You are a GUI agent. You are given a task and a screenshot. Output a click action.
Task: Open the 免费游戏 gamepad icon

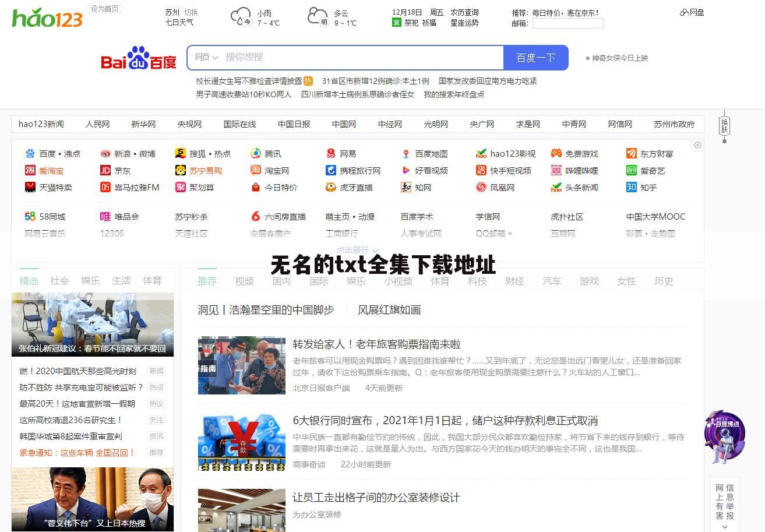coord(556,154)
